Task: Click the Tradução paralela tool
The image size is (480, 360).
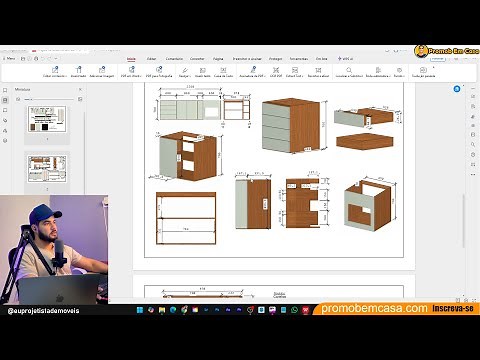Action: coord(423,72)
